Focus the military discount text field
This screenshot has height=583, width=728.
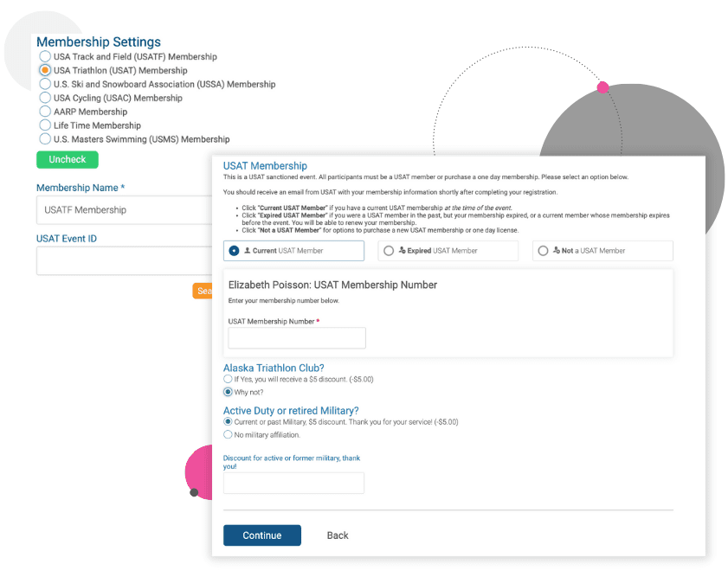coord(294,484)
